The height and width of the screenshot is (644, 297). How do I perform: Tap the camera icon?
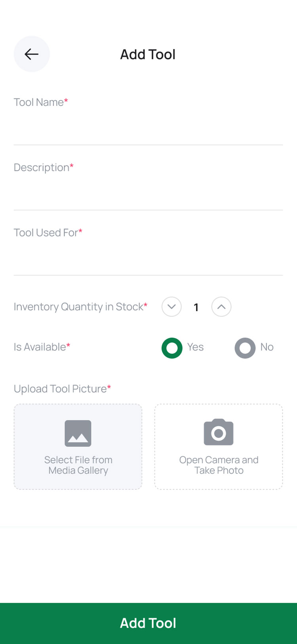219,432
